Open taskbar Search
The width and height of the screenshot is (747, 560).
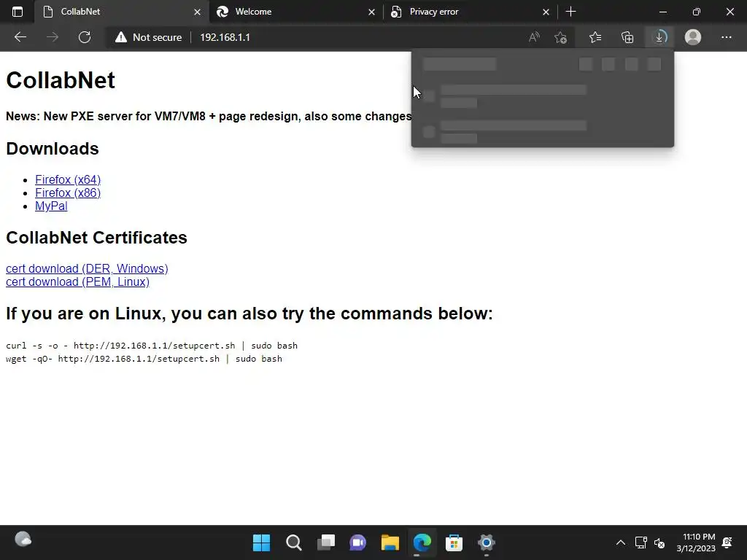pyautogui.click(x=293, y=542)
